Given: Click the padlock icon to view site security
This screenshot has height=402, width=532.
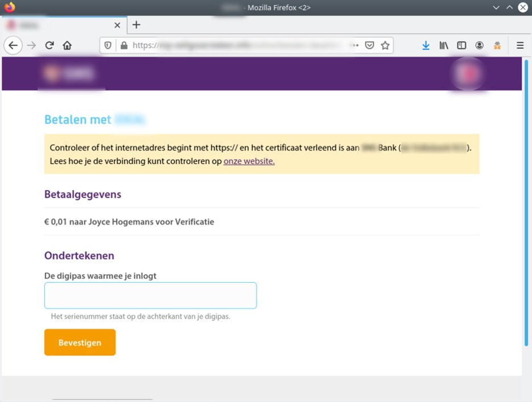Looking at the screenshot, I should (x=124, y=45).
